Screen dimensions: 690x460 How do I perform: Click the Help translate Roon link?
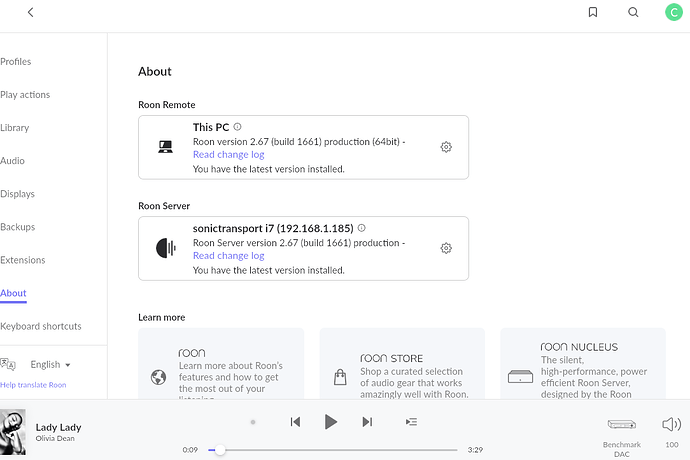tap(33, 385)
